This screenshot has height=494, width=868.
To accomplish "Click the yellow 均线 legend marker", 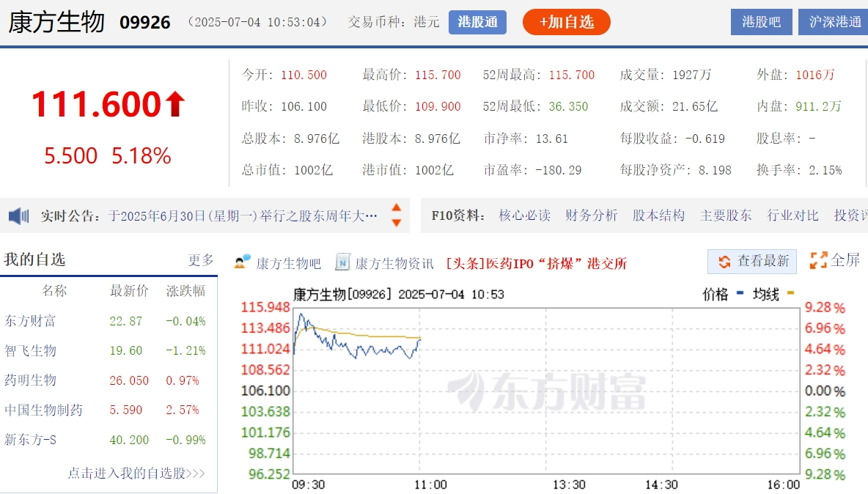I will coord(790,293).
